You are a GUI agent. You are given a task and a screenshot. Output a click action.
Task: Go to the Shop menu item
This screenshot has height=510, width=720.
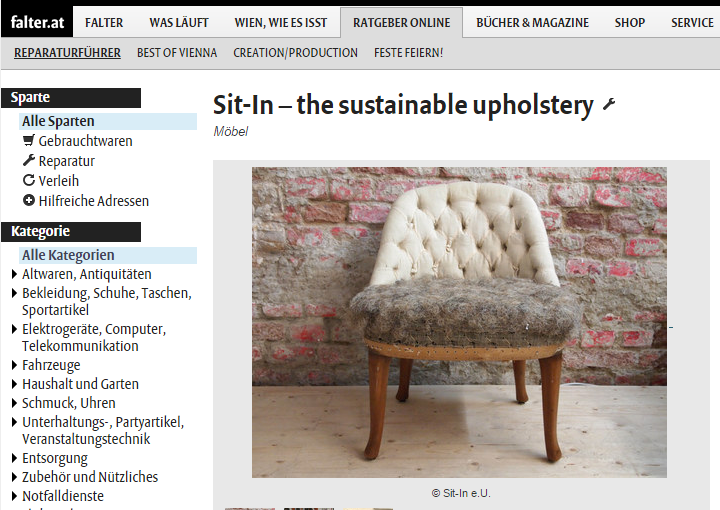tap(630, 22)
